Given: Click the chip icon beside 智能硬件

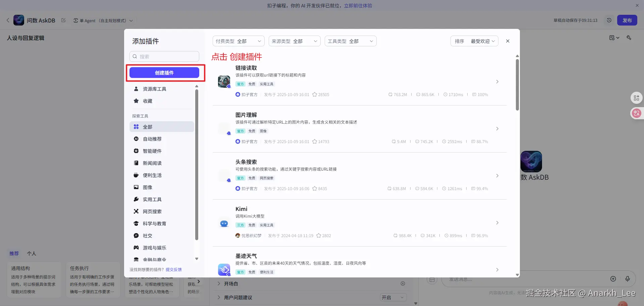Looking at the screenshot, I should coord(136,151).
